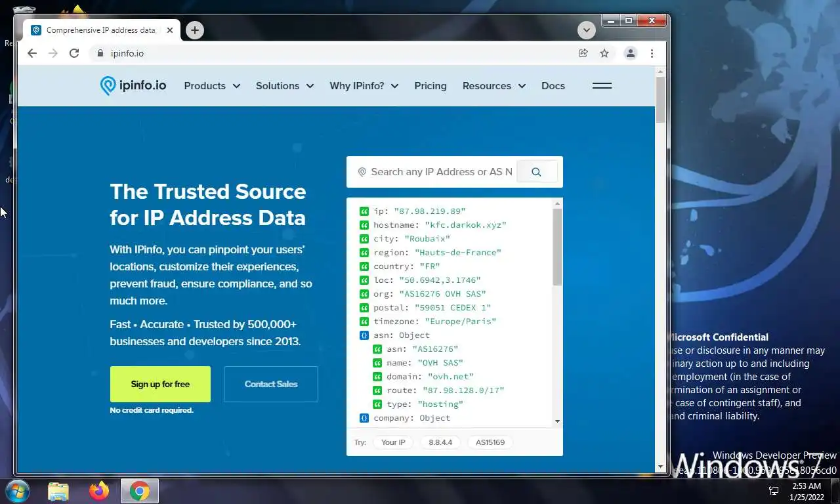Collapse the asn Object braces icon

(x=364, y=335)
